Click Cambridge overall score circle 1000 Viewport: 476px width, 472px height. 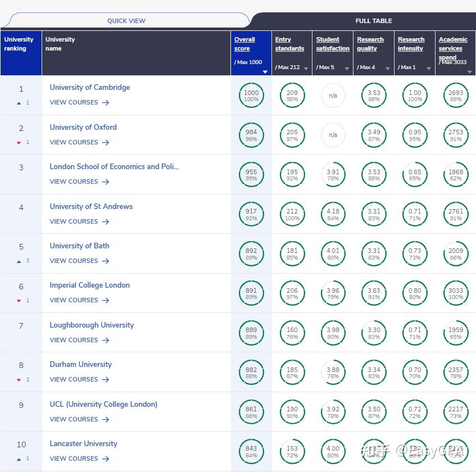coord(251,96)
